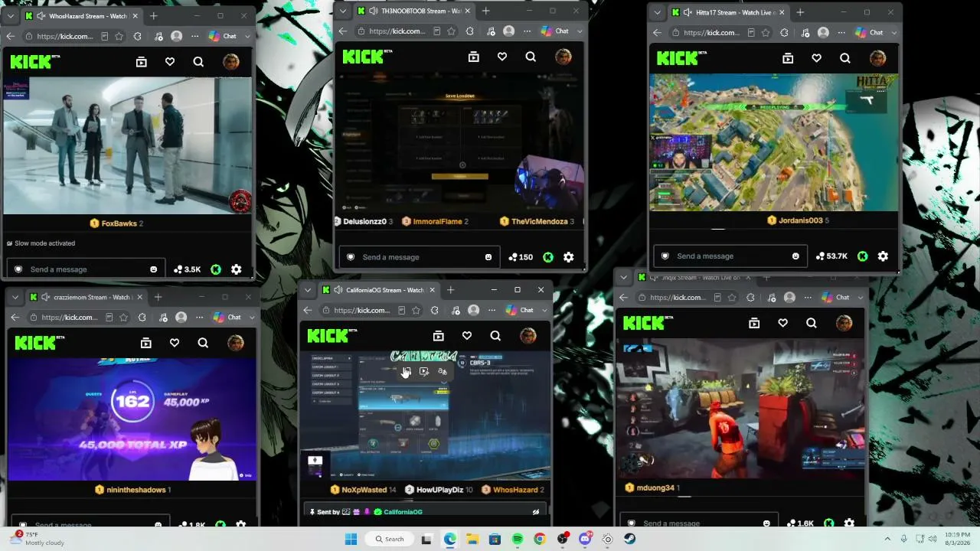Open Kick search in the crazziemom window
Image resolution: width=980 pixels, height=551 pixels.
coord(203,343)
